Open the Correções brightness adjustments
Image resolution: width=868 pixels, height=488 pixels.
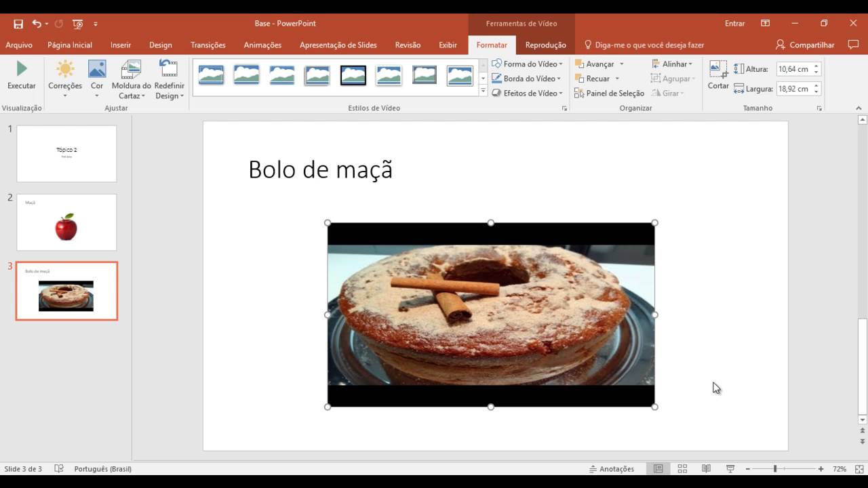[65, 79]
